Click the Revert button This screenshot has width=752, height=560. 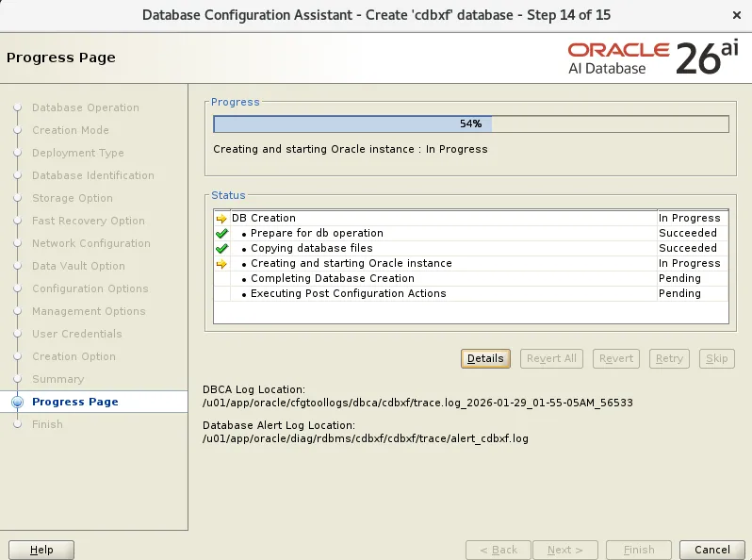pos(615,358)
